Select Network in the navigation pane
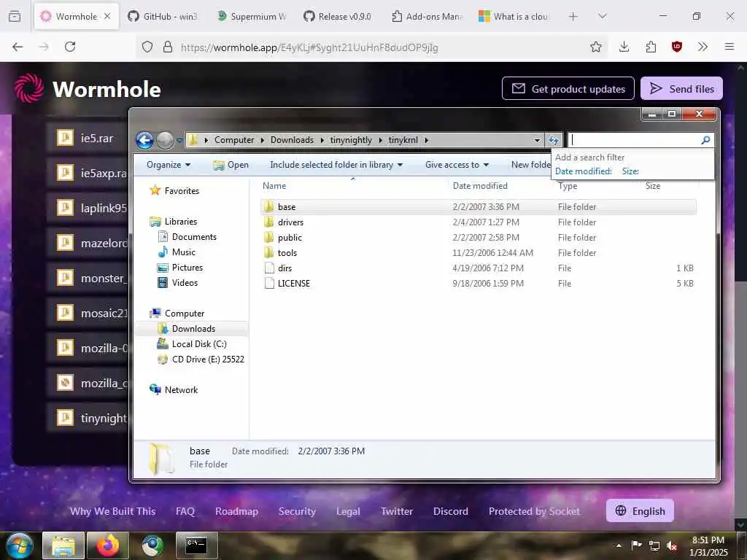The image size is (747, 560). (x=181, y=389)
